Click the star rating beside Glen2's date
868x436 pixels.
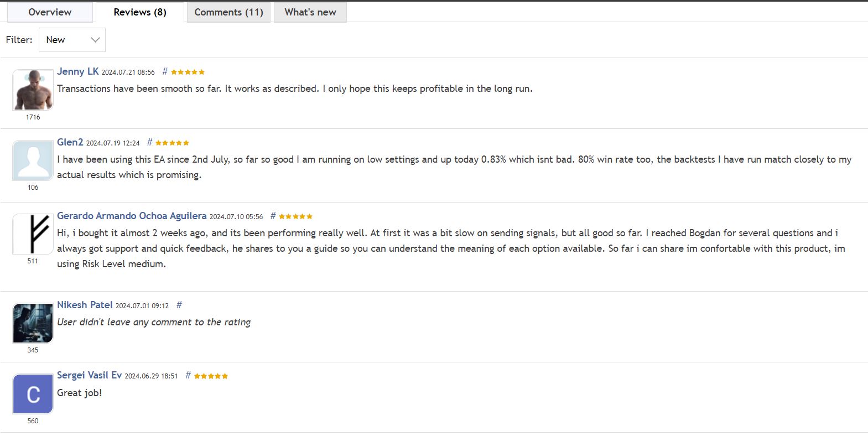171,142
